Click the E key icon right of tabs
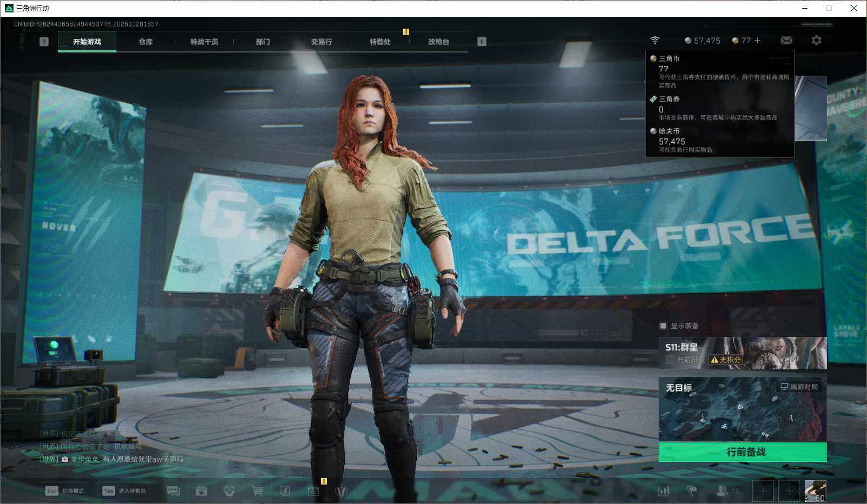867x504 pixels. point(482,42)
